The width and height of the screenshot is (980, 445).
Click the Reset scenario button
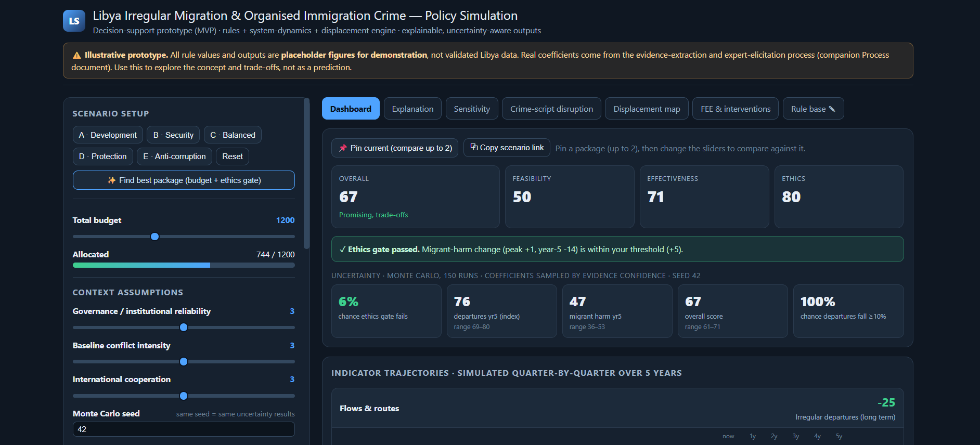(233, 156)
